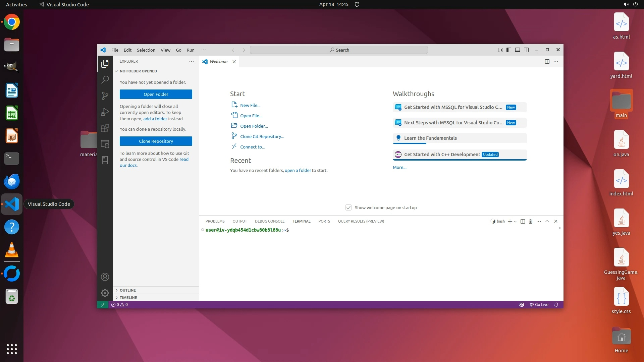This screenshot has height=362, width=644.
Task: Open the Accounts icon in activity bar
Action: point(105,277)
